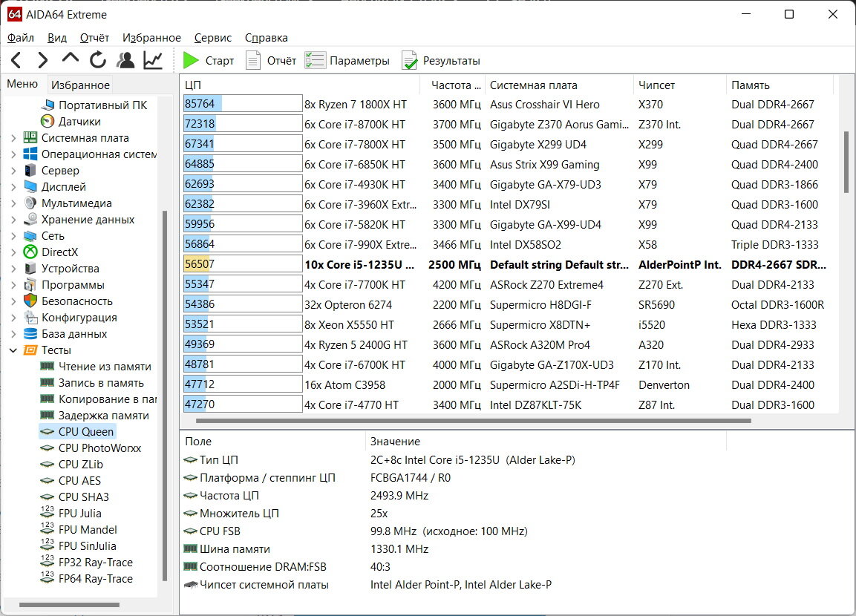Open the graph chart icon in the toolbar
The image size is (856, 616).
tap(154, 60)
